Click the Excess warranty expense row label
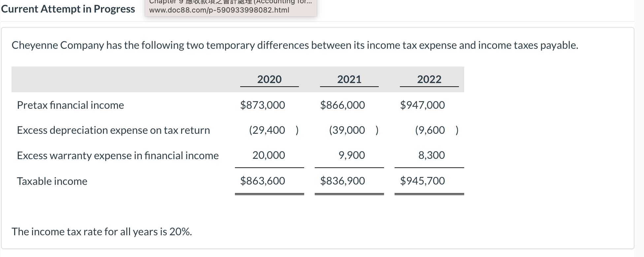The width and height of the screenshot is (644, 257). click(117, 155)
